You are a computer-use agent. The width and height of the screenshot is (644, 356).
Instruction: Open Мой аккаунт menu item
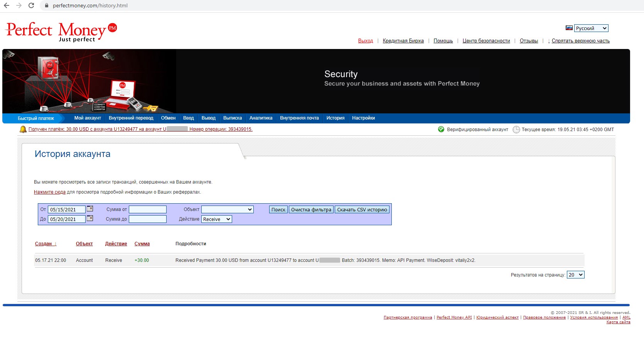click(x=88, y=118)
